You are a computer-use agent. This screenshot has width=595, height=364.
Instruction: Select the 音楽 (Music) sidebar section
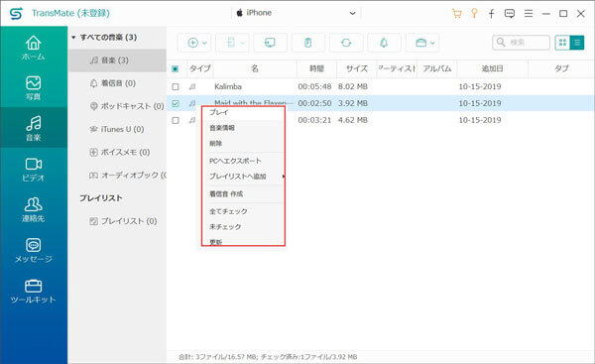tap(34, 128)
